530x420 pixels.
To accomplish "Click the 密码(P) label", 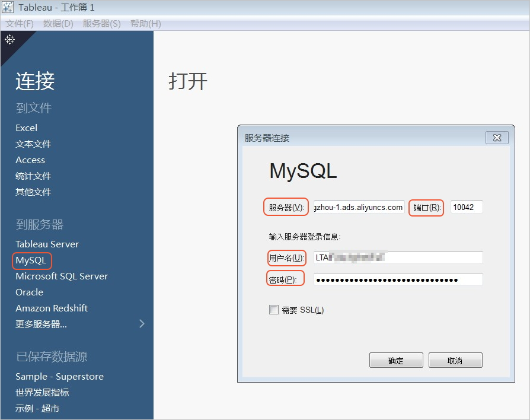I will point(282,279).
